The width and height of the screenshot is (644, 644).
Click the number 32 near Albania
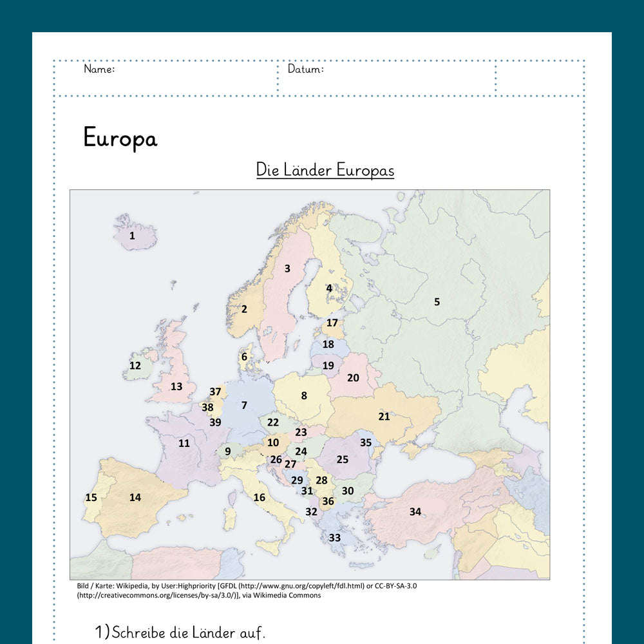pos(311,511)
